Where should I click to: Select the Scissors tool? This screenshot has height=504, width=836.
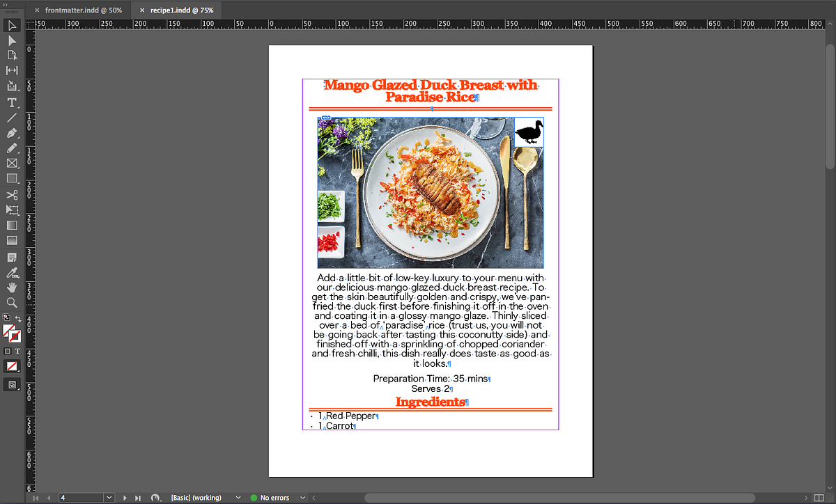tap(11, 195)
